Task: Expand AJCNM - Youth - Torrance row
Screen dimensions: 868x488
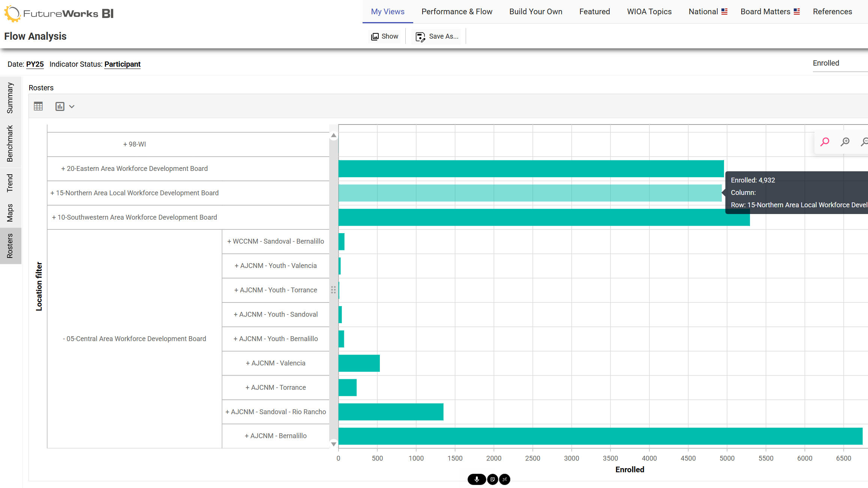Action: click(x=276, y=290)
